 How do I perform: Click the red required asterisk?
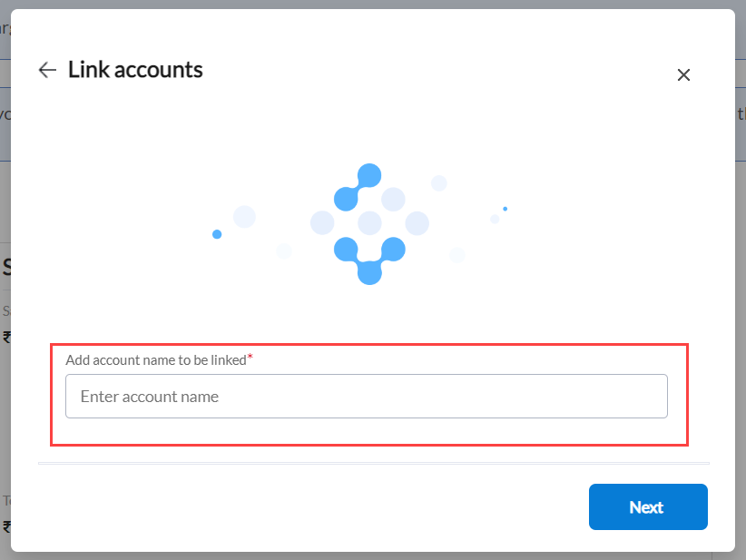(x=250, y=357)
